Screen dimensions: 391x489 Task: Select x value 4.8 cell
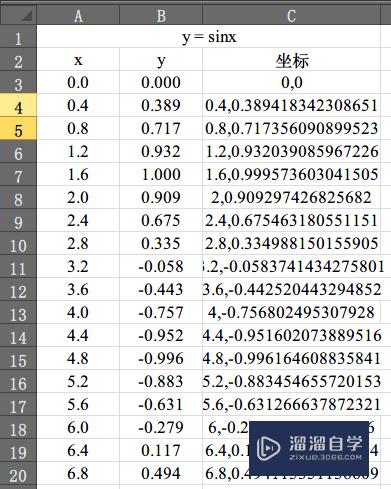[78, 358]
